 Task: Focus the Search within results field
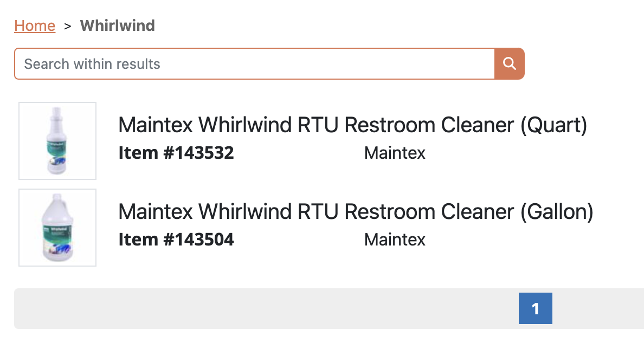(x=255, y=63)
